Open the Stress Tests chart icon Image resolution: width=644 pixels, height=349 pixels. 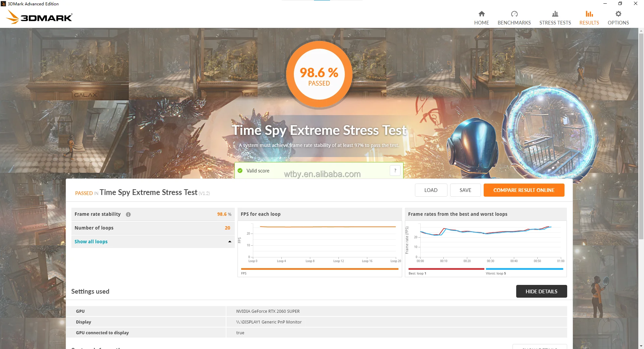555,14
